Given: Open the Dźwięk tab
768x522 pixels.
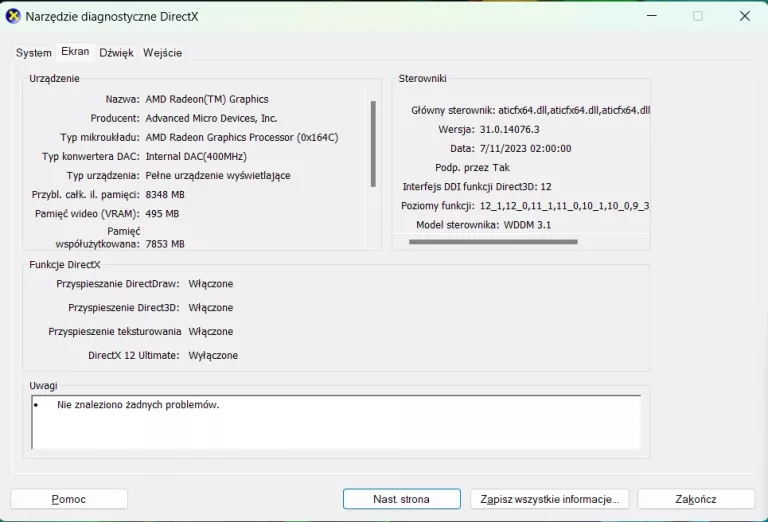Looking at the screenshot, I should 116,53.
